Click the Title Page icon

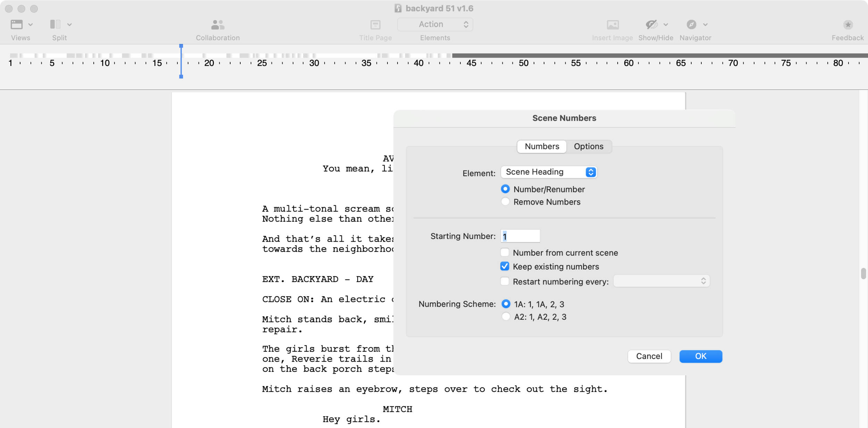(375, 25)
